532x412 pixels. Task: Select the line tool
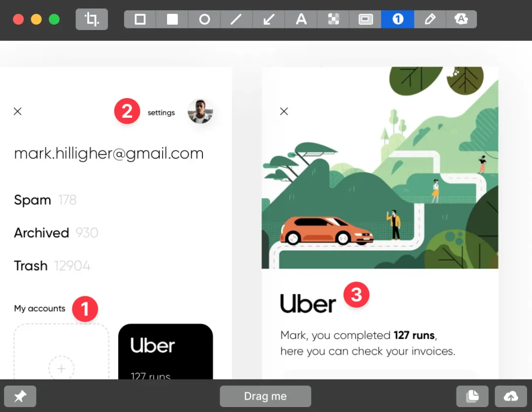[236, 19]
